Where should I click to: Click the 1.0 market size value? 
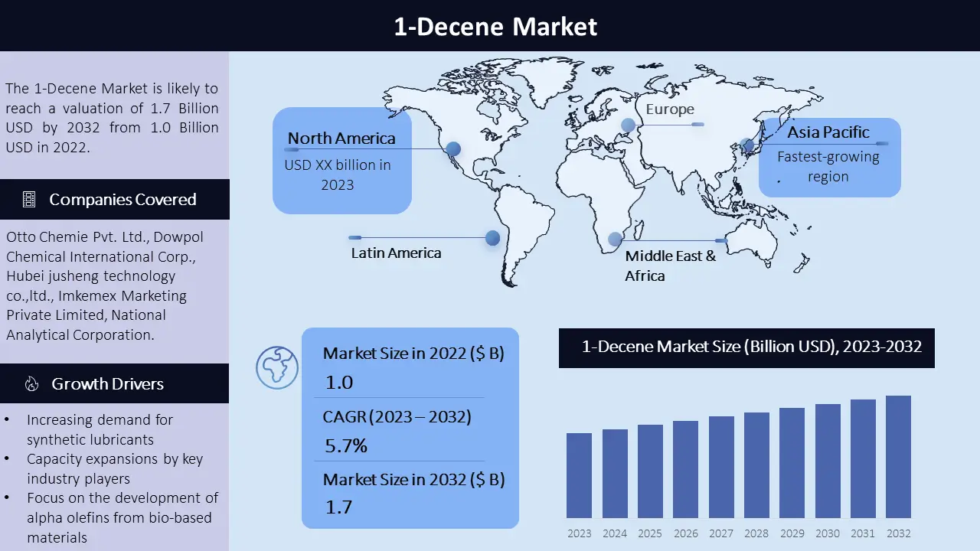click(x=339, y=383)
